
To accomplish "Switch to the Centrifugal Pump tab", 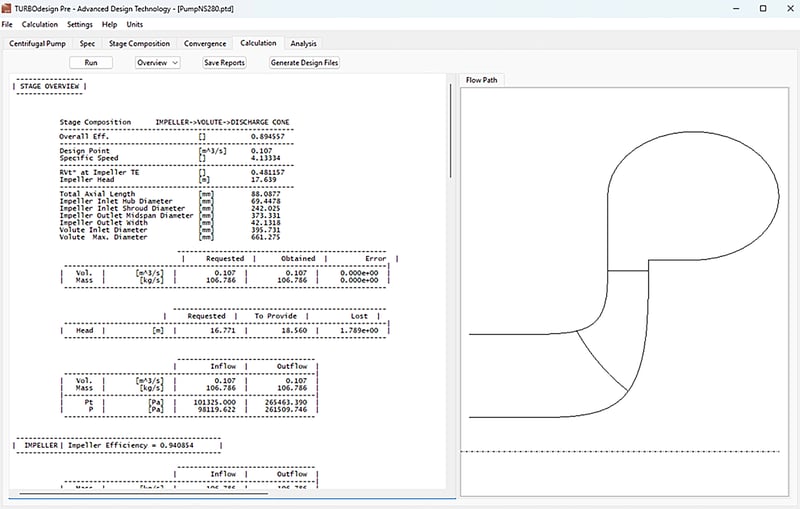I will 37,44.
